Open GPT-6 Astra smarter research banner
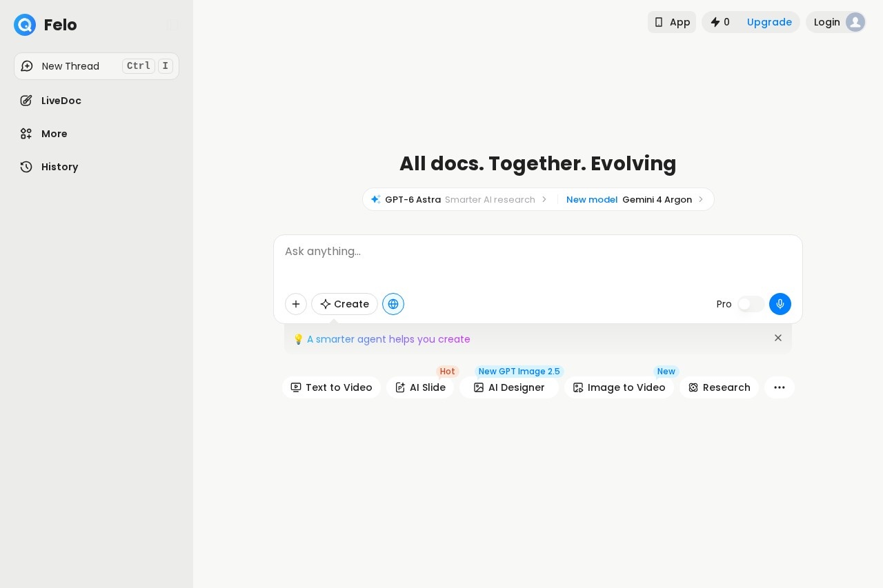The height and width of the screenshot is (588, 883). (459, 199)
